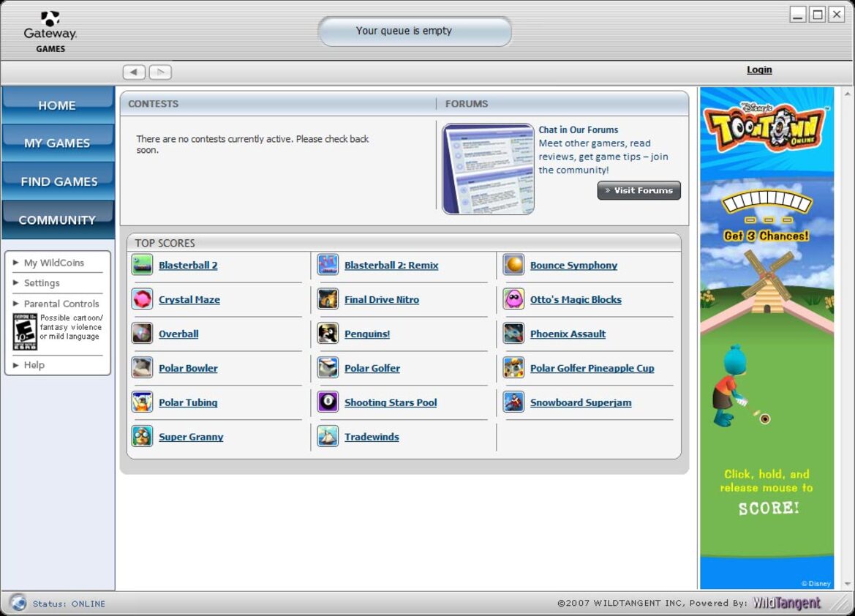Image resolution: width=855 pixels, height=616 pixels.
Task: Click the Polar Golfer Pineapple Cup icon
Action: tap(513, 368)
